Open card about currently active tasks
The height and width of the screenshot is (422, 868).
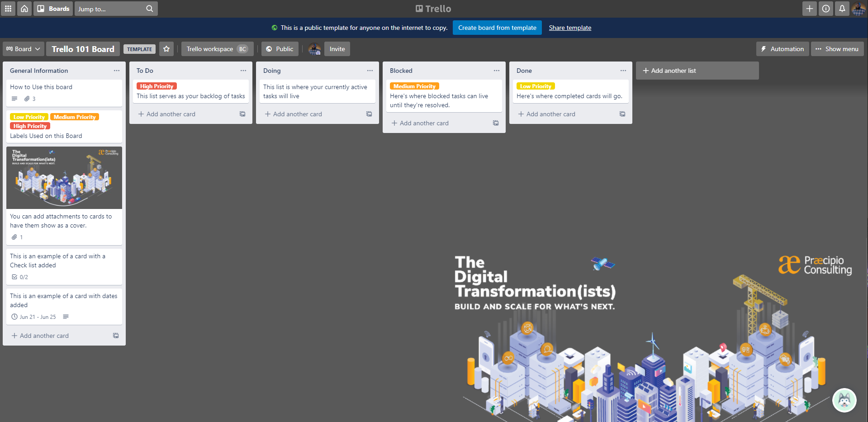(318, 91)
